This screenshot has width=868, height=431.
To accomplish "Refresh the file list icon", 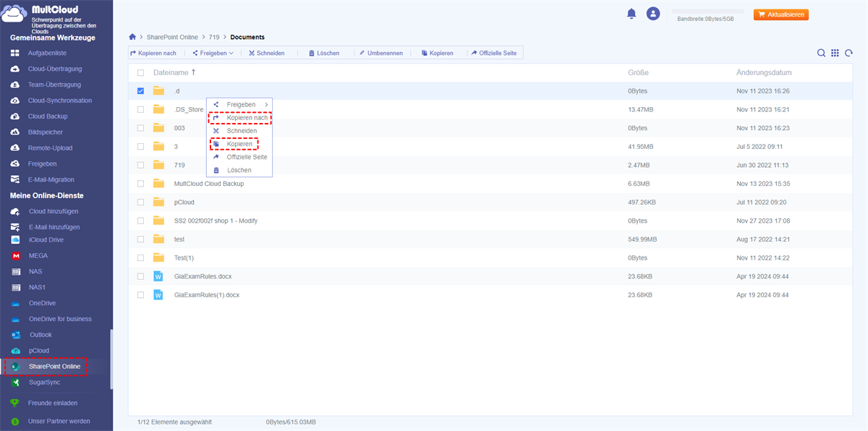I will [848, 53].
